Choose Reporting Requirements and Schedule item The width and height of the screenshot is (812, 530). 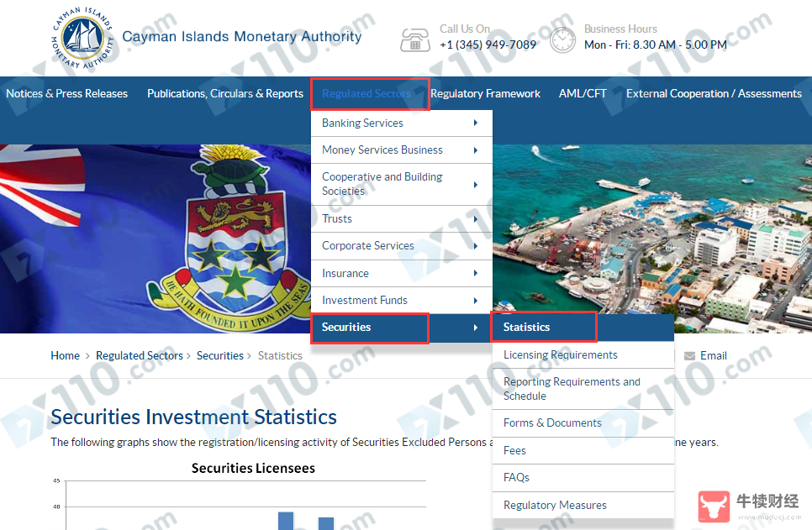click(583, 389)
